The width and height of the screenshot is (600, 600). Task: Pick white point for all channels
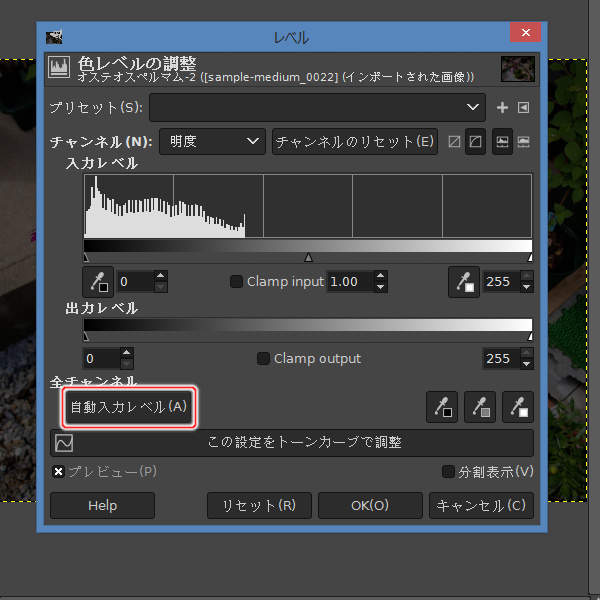(x=518, y=407)
